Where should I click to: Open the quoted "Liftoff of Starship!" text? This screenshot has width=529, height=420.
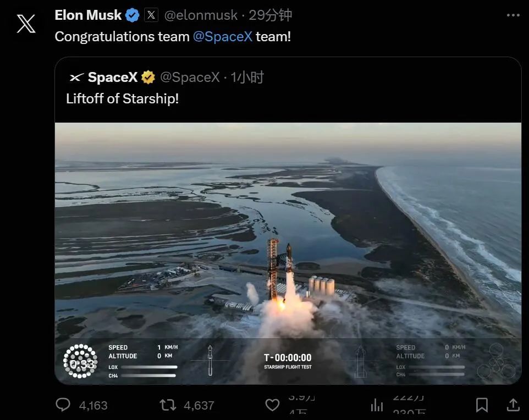click(x=122, y=99)
